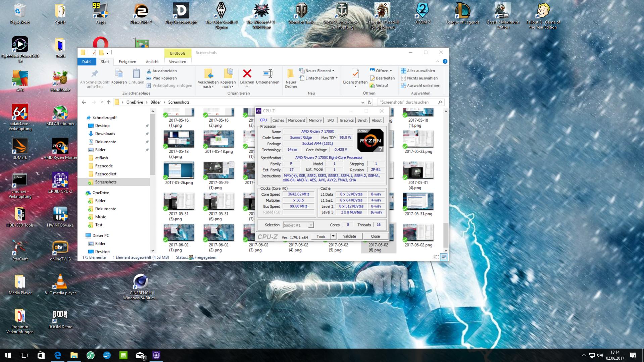The width and height of the screenshot is (644, 362).
Task: Open the taskbar Mail app
Action: [x=140, y=355]
